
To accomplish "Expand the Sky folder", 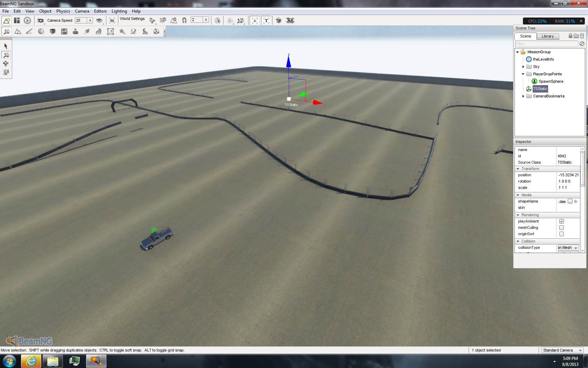I will [523, 67].
